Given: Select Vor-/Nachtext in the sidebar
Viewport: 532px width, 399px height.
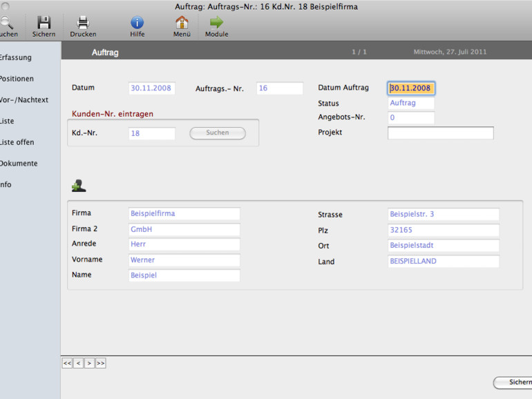Looking at the screenshot, I should tap(24, 99).
